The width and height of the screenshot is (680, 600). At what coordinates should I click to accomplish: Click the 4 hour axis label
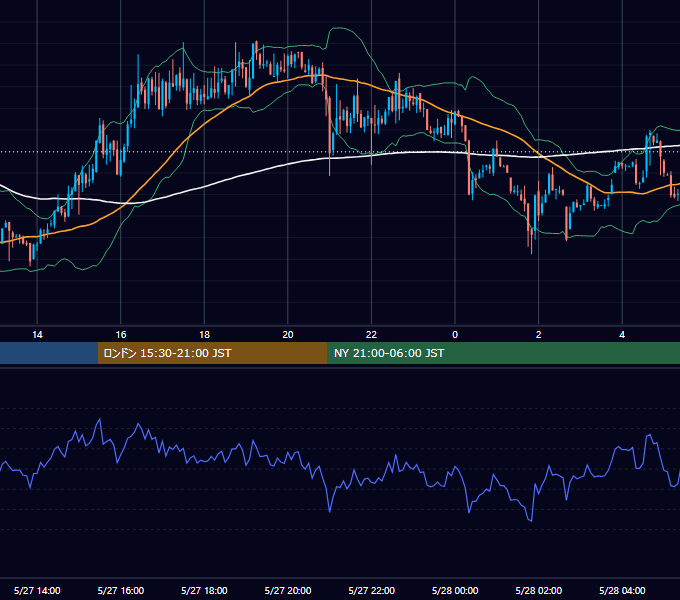coord(622,335)
